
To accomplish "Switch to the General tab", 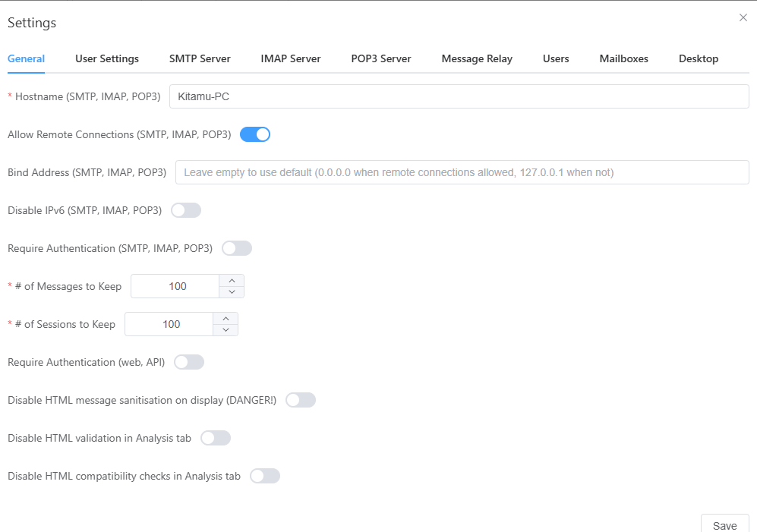I will tap(26, 59).
